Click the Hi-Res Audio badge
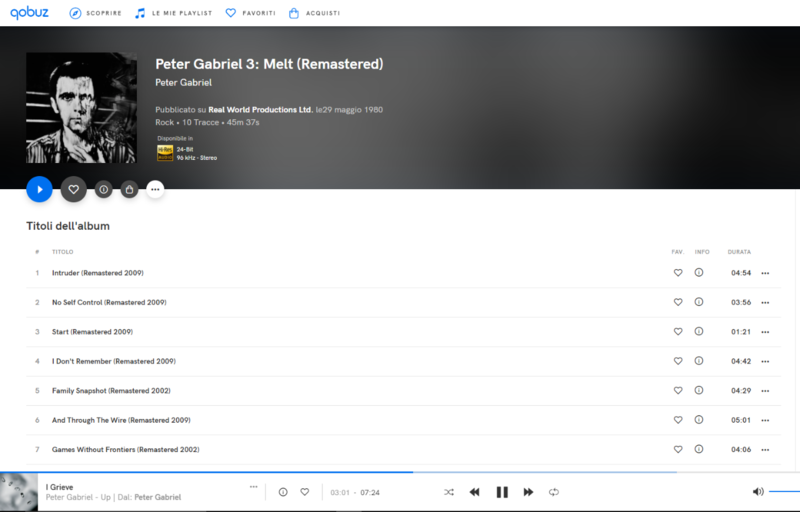The width and height of the screenshot is (800, 512). [x=165, y=153]
